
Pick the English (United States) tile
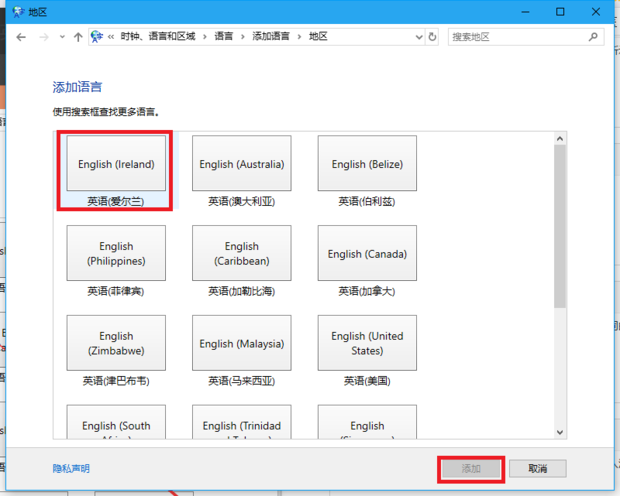click(x=366, y=343)
